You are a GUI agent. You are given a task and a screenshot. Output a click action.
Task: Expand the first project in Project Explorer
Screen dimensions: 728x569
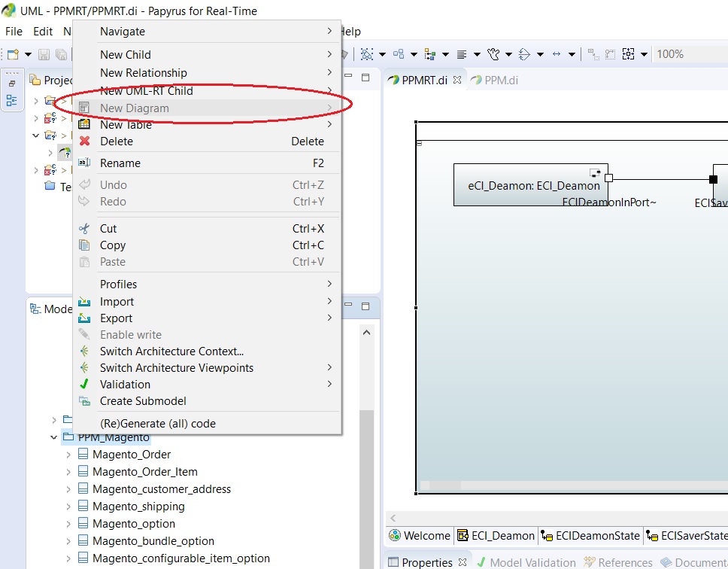click(36, 100)
